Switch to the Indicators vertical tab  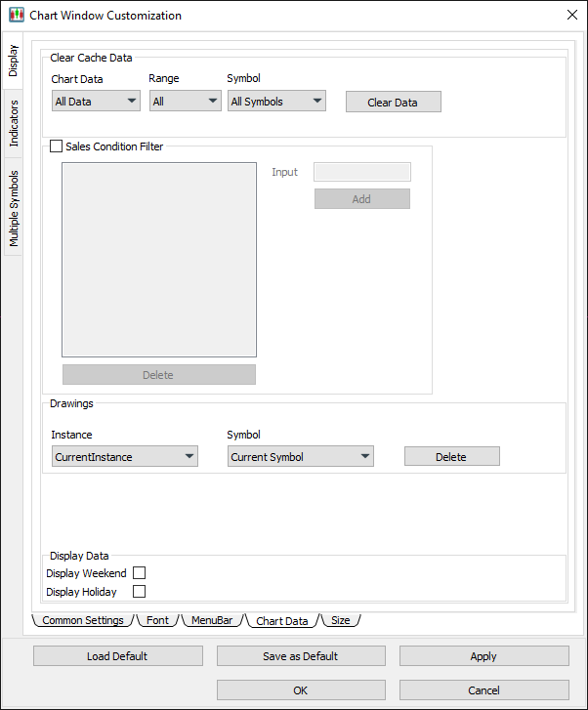tap(14, 124)
